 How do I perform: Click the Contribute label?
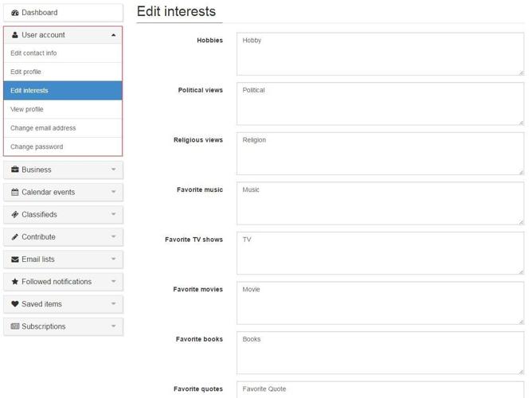[x=38, y=236]
